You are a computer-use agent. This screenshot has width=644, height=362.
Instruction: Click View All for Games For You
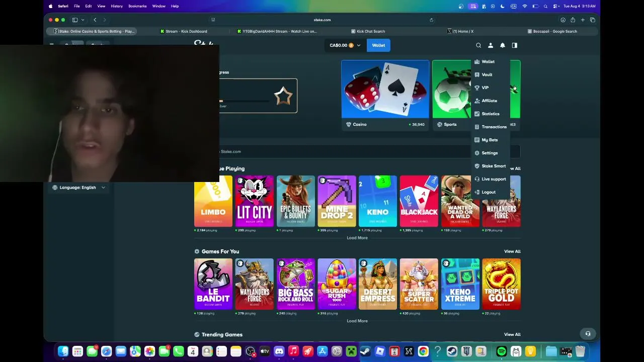coord(512,251)
